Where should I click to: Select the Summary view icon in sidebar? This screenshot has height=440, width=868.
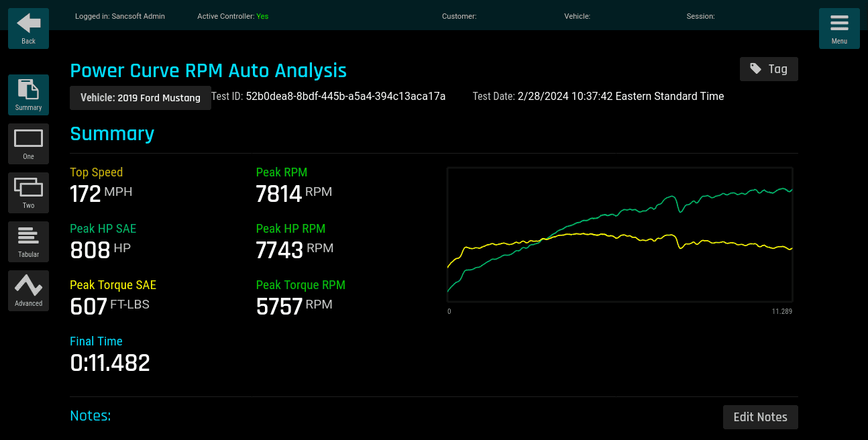pos(28,95)
